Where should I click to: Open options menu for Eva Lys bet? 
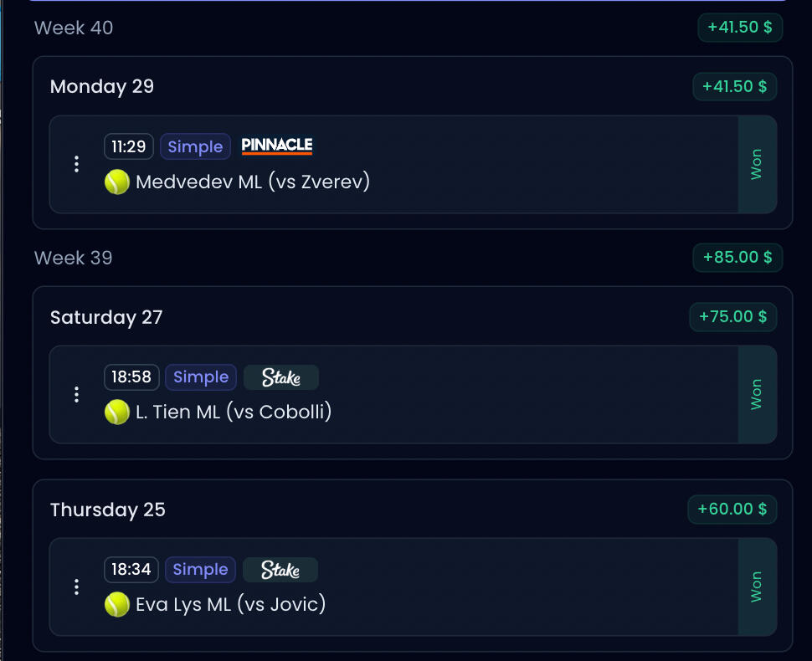pos(77,587)
